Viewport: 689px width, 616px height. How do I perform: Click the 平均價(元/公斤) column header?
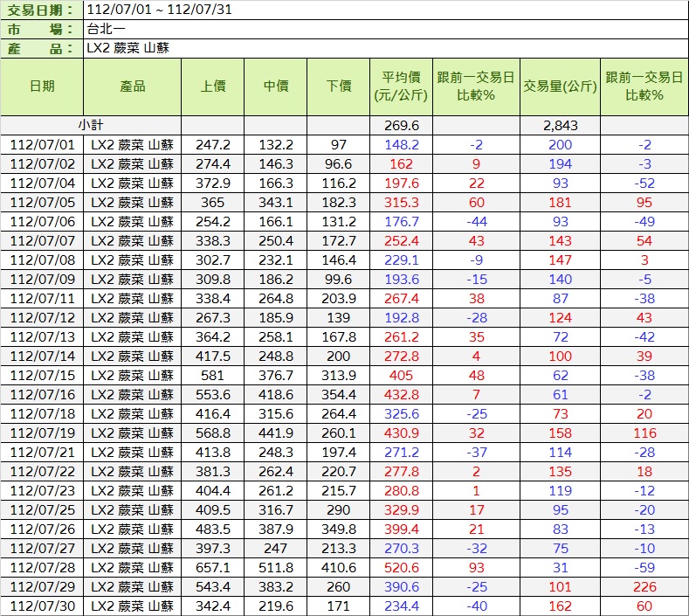[x=402, y=86]
